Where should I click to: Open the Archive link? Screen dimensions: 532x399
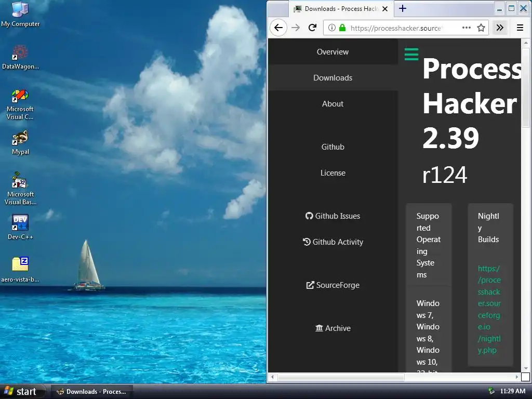pyautogui.click(x=332, y=328)
